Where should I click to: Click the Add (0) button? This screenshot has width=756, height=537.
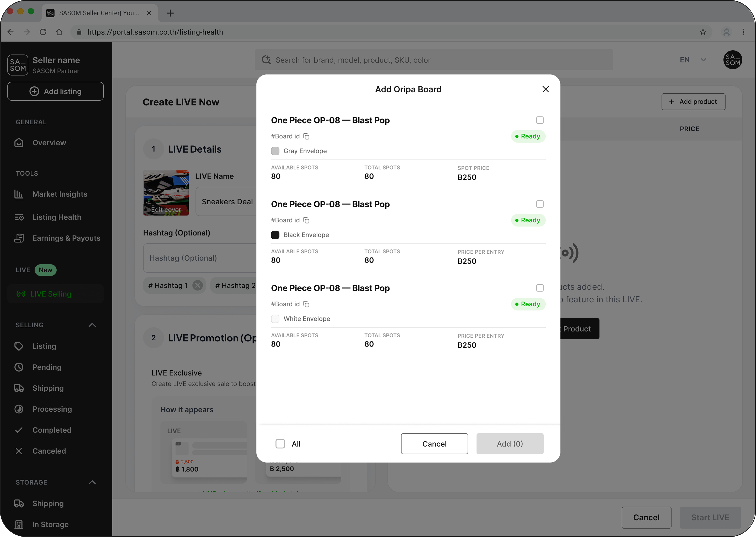510,444
